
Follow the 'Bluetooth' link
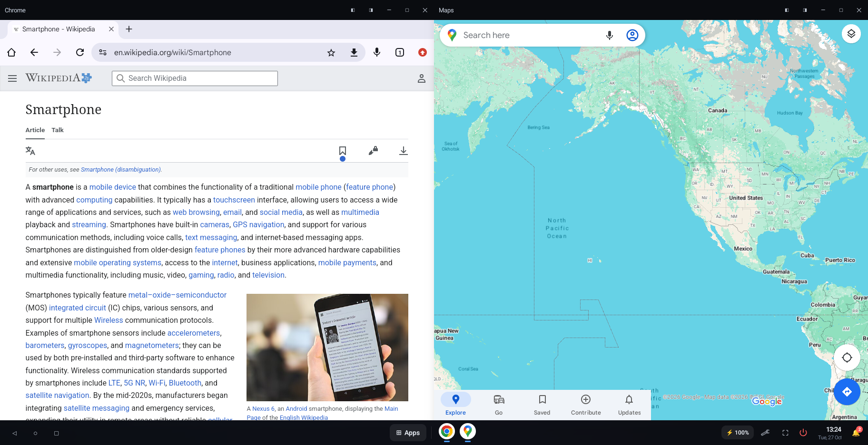(x=185, y=383)
